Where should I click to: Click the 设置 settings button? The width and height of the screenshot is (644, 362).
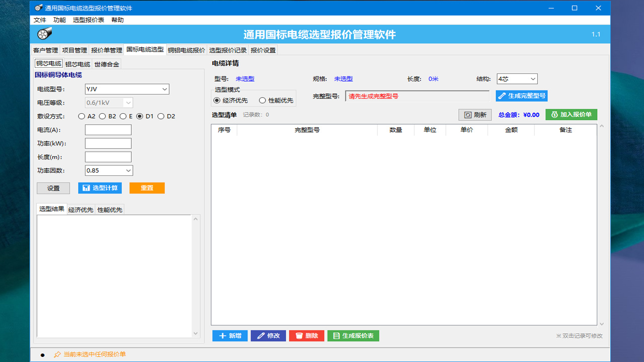(x=53, y=188)
